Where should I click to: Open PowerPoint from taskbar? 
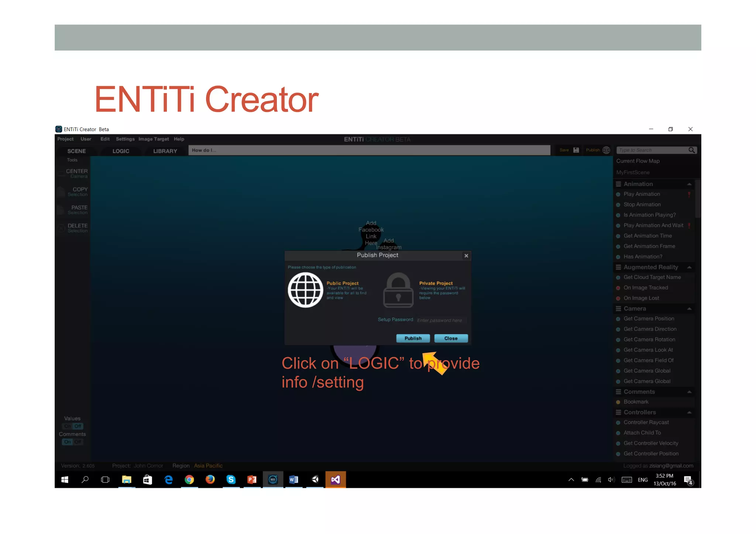point(252,479)
